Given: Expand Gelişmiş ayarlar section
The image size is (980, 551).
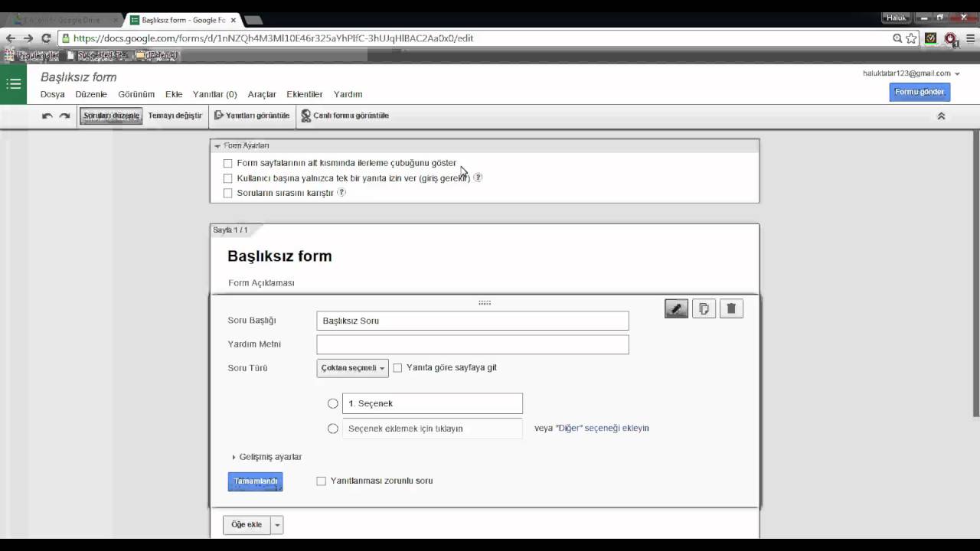Looking at the screenshot, I should click(267, 457).
